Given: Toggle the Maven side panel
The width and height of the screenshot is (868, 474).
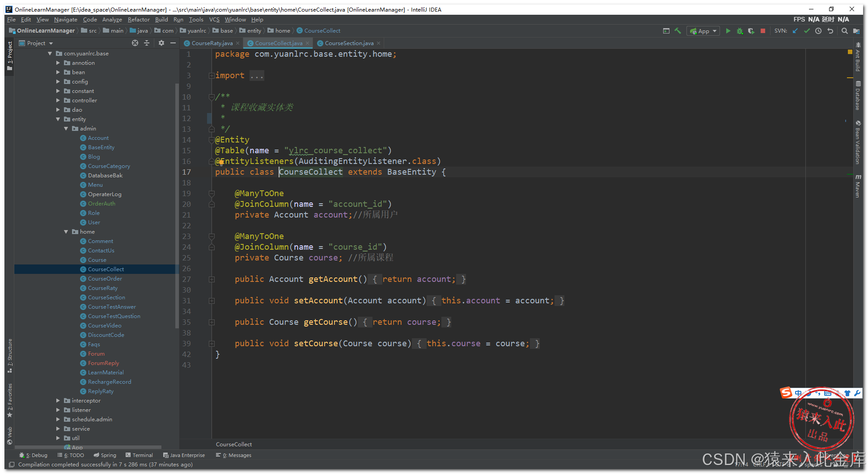Looking at the screenshot, I should pyautogui.click(x=858, y=186).
